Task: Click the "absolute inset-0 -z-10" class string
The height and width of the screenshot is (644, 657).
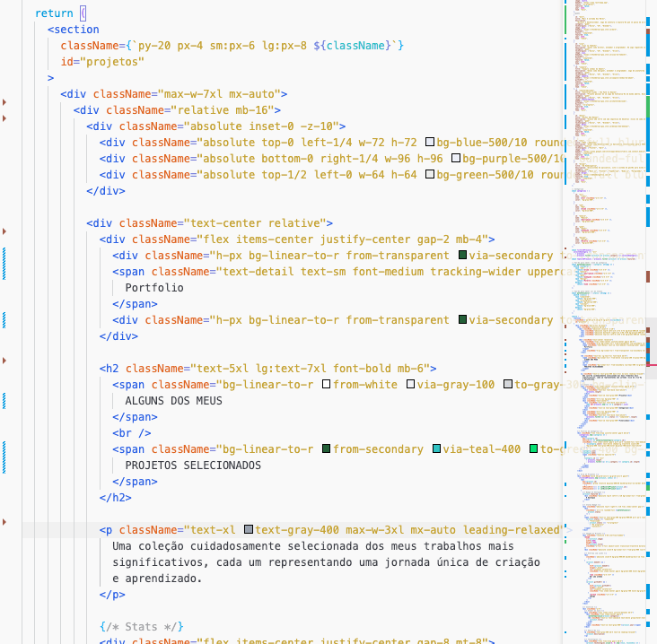Action: pos(261,126)
